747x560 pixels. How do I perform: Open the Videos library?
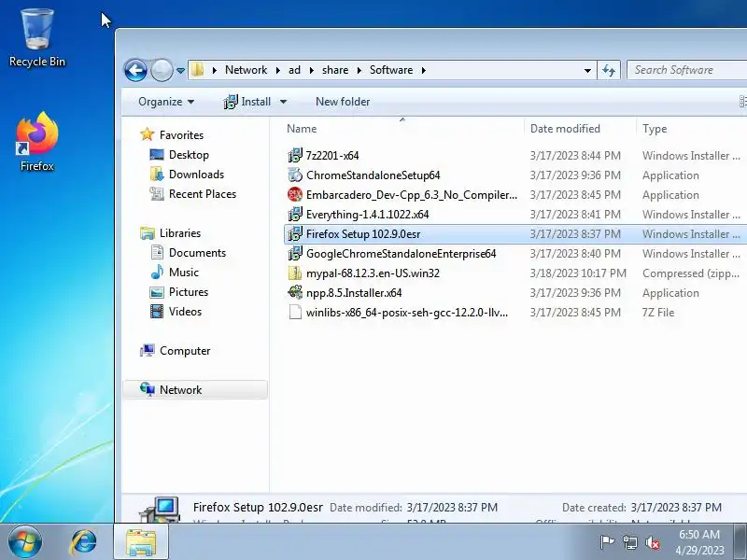(185, 311)
